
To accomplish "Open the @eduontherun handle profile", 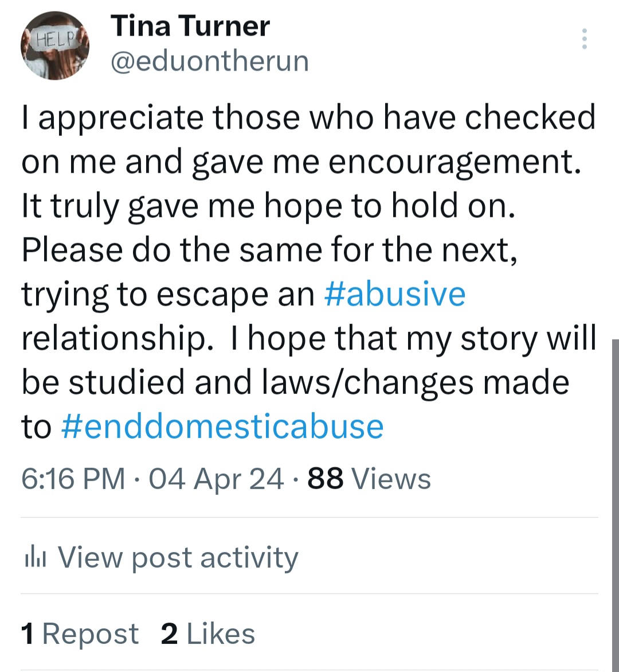I will click(x=209, y=61).
